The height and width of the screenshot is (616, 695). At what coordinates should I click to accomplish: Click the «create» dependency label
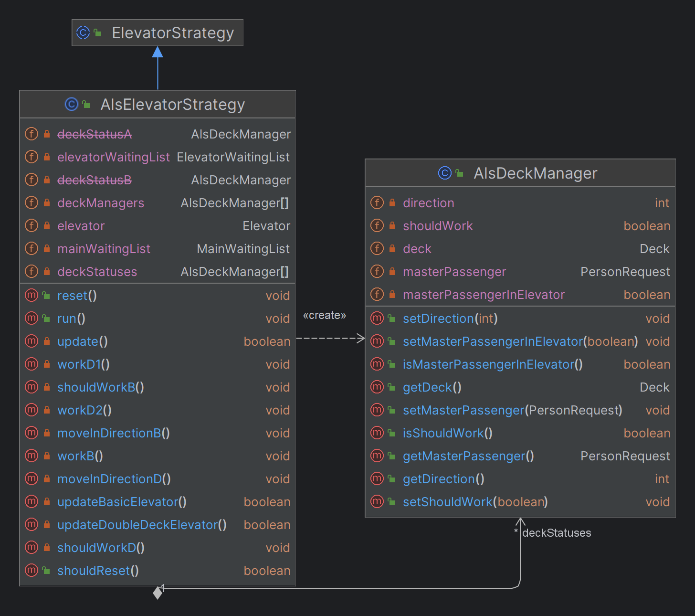(x=325, y=315)
